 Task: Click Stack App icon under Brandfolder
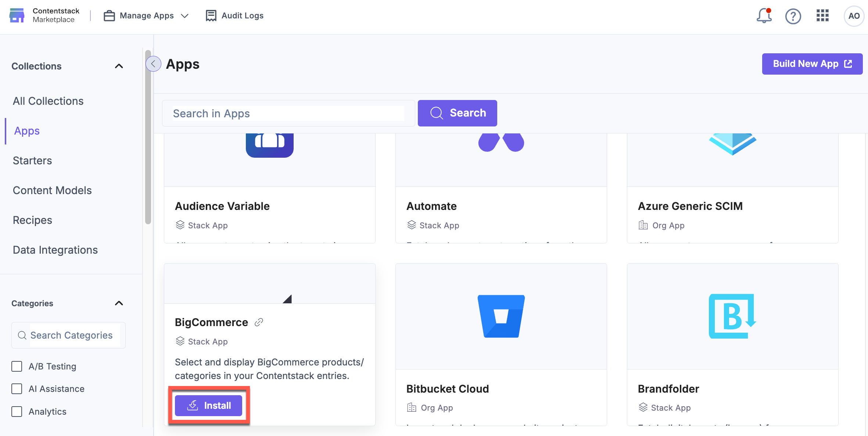[x=643, y=407]
